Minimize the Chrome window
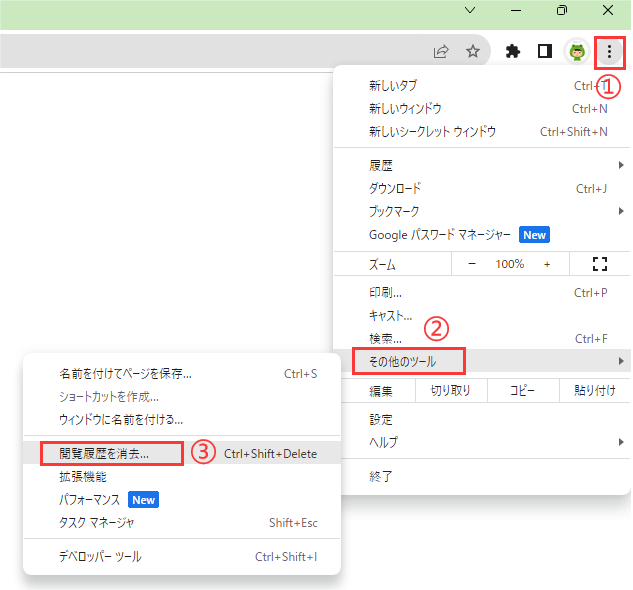 click(516, 10)
